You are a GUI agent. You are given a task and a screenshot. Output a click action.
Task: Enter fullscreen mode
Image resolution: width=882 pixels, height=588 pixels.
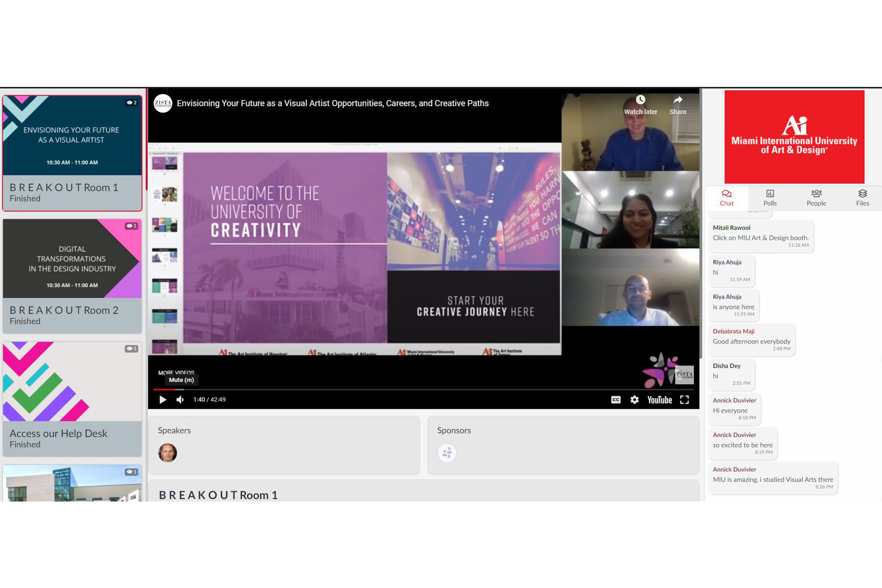[x=684, y=400]
